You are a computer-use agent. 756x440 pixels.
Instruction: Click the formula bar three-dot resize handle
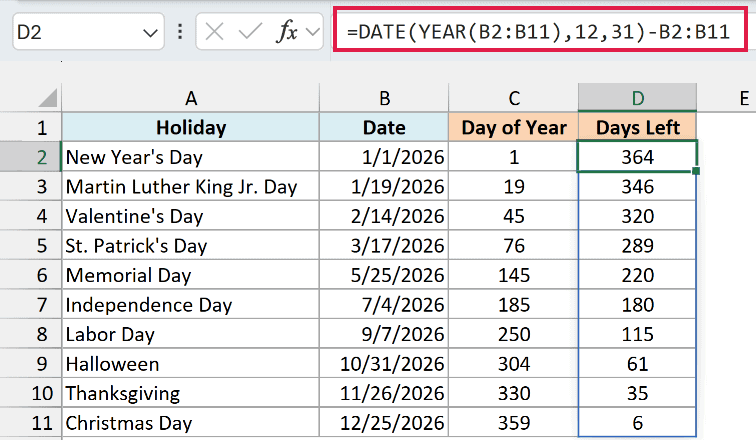click(180, 32)
